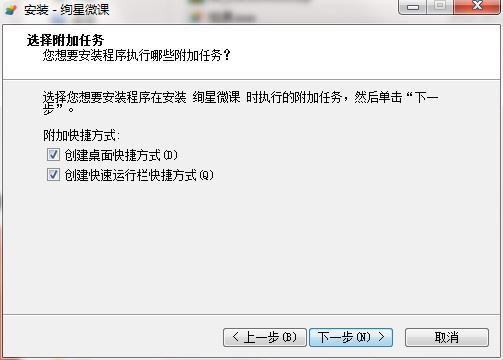Click the subtitle 您想要安装程序执行哪些附加任务?
503x360 pixels.
tap(136, 55)
